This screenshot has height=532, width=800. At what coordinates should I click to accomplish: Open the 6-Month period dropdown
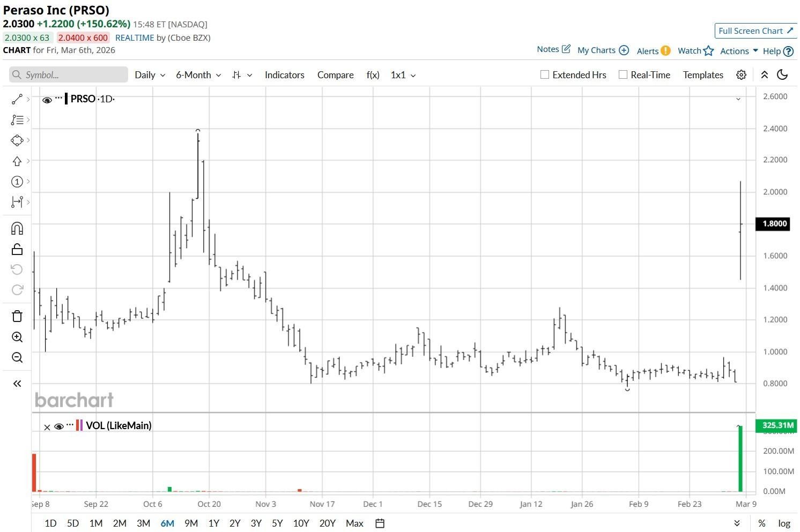(198, 75)
